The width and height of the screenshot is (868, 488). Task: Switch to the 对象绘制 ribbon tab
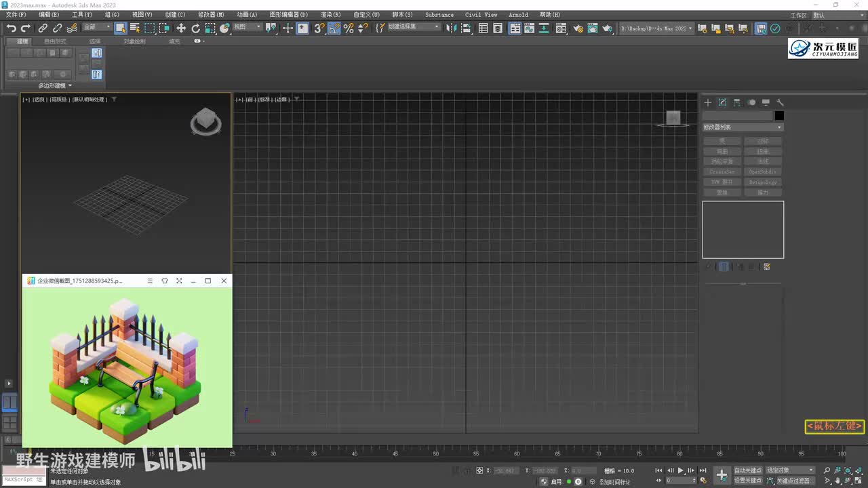click(134, 41)
